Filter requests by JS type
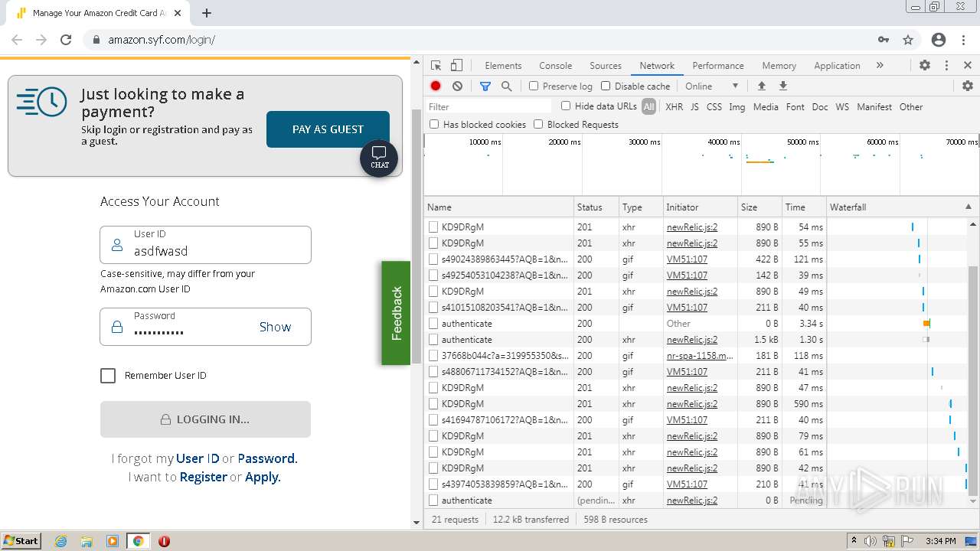The image size is (980, 551). [x=694, y=107]
